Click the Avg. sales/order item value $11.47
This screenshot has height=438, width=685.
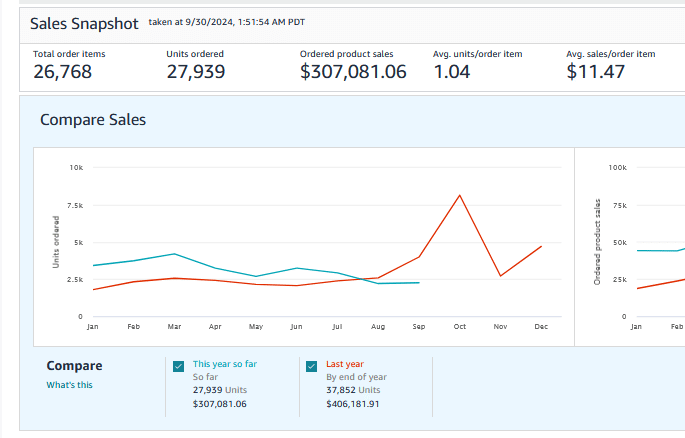pyautogui.click(x=597, y=72)
